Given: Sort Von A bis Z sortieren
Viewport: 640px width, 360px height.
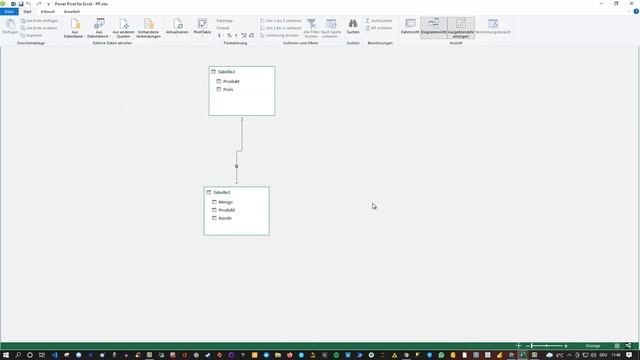Looking at the screenshot, I should click(x=281, y=20).
